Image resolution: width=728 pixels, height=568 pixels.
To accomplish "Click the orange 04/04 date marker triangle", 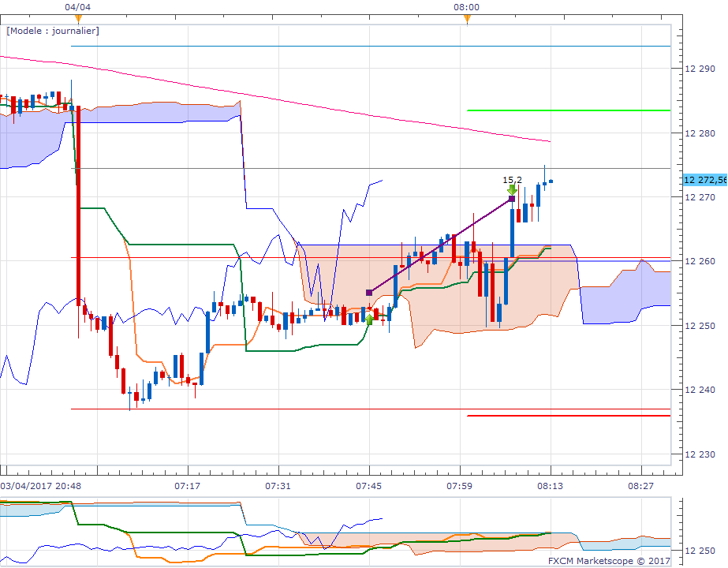I will 78,19.
